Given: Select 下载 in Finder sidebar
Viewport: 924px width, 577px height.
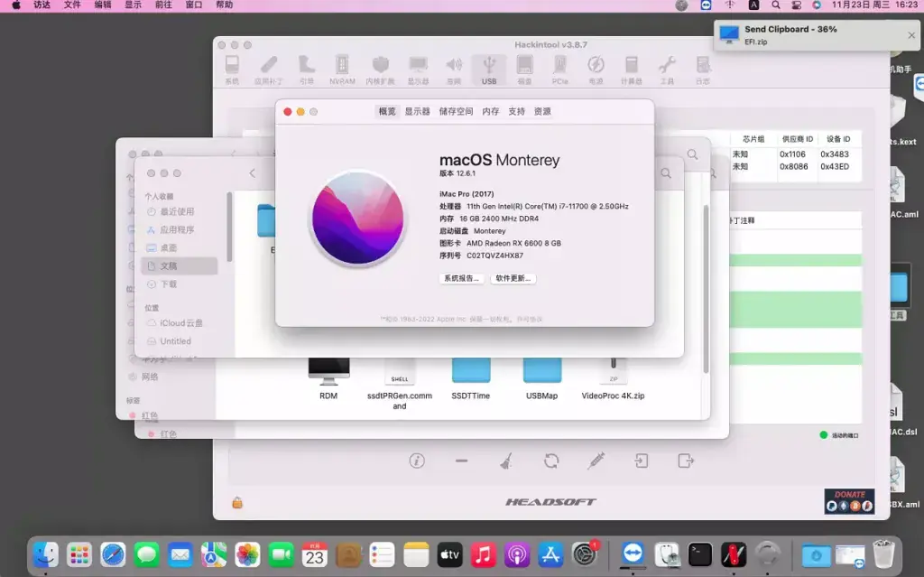Looking at the screenshot, I should pyautogui.click(x=179, y=284).
